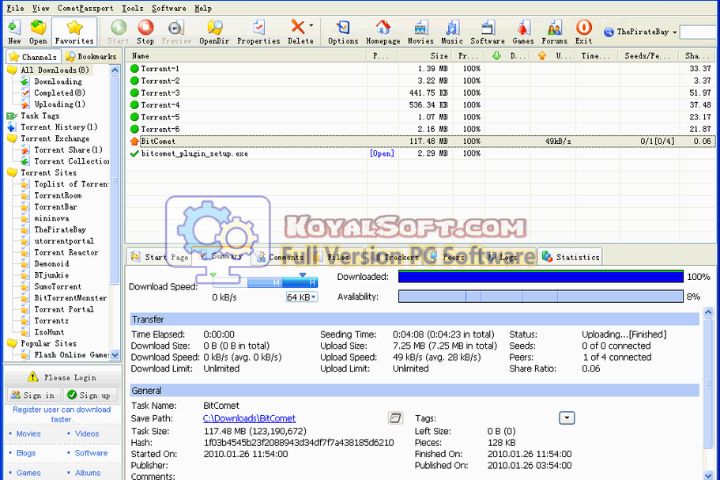Image resolution: width=720 pixels, height=480 pixels.
Task: Click the Videos link in login panel
Action: [x=87, y=434]
